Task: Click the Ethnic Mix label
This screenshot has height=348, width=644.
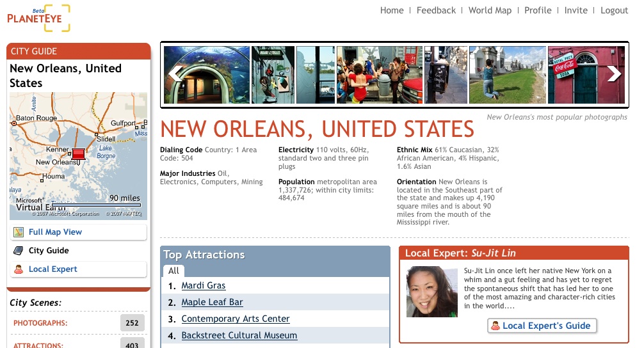Action: 414,150
